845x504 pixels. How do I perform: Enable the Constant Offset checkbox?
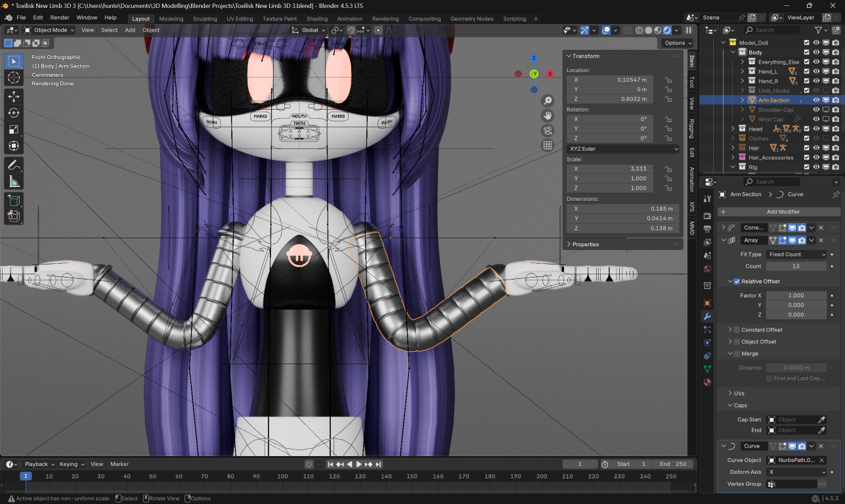point(737,330)
